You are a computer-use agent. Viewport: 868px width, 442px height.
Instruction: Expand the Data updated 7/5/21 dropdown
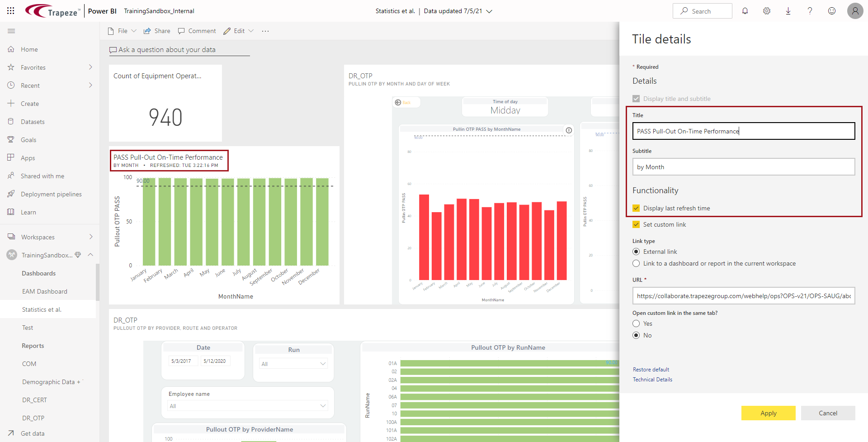pyautogui.click(x=490, y=11)
